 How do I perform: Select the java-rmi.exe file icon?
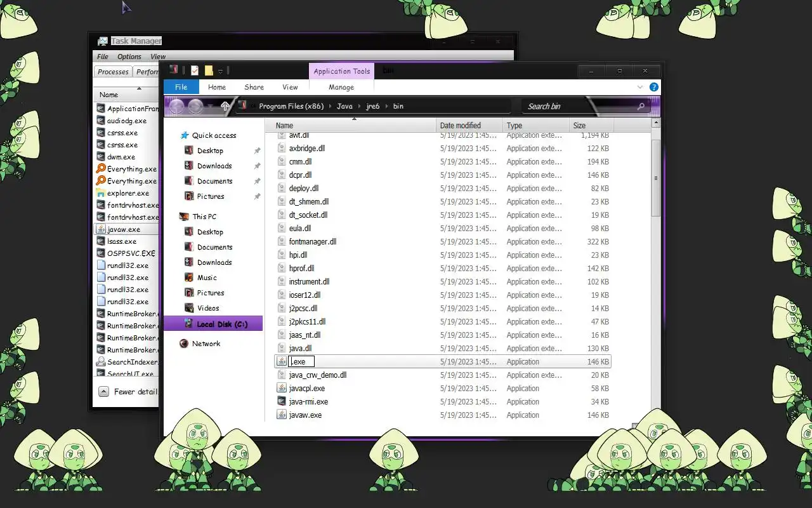pos(282,401)
